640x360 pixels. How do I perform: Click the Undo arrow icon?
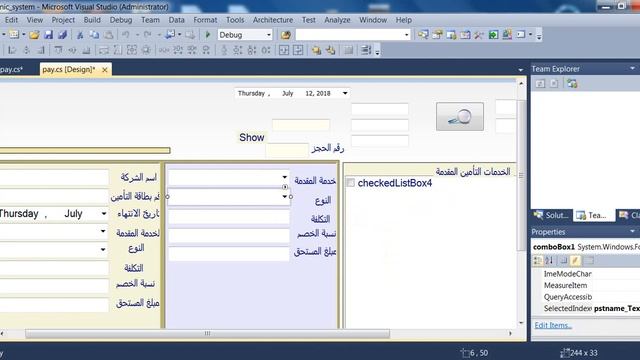(126, 35)
